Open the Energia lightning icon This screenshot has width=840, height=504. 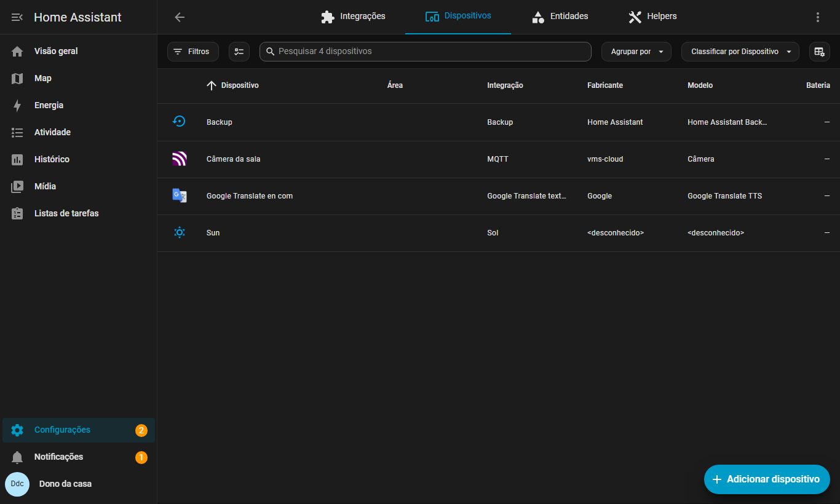pos(17,105)
